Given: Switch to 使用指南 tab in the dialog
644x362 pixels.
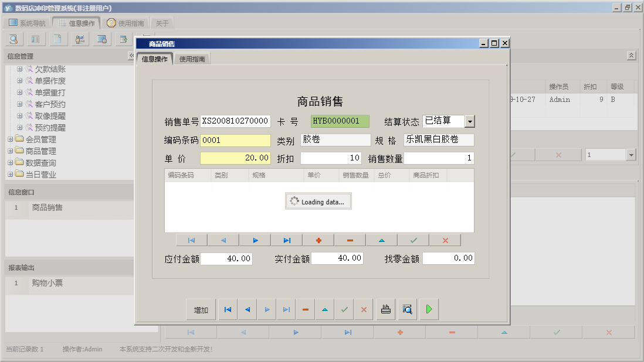Looking at the screenshot, I should point(192,59).
